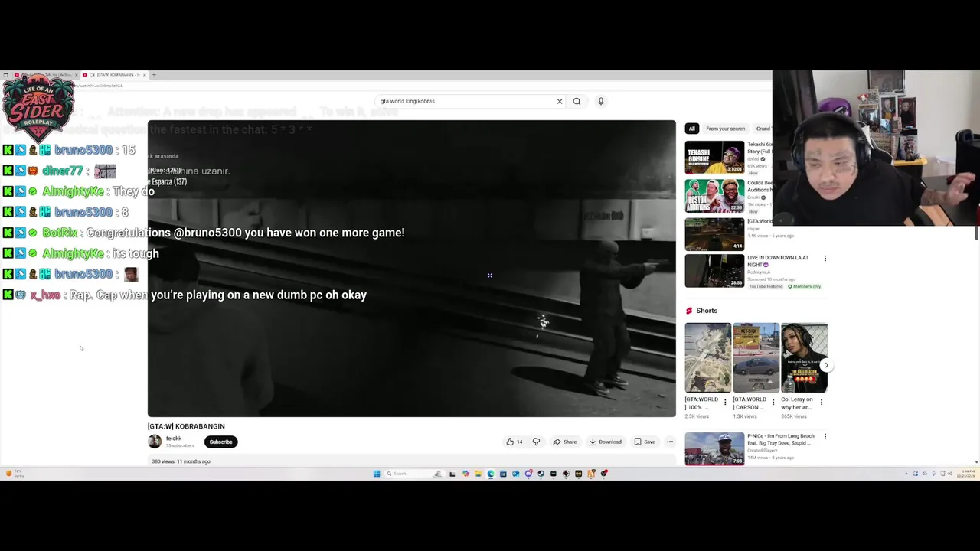Open options for the CARSON short

pyautogui.click(x=773, y=402)
